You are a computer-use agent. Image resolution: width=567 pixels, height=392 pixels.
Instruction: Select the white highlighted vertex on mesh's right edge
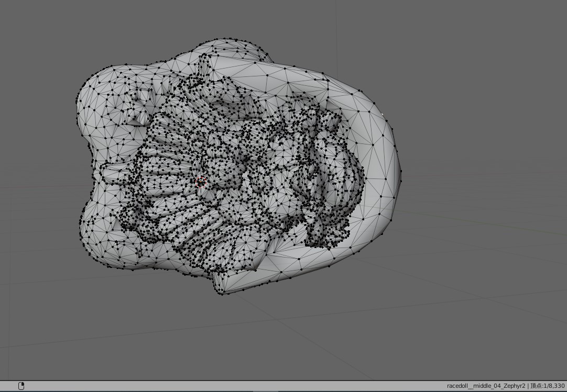click(383, 115)
